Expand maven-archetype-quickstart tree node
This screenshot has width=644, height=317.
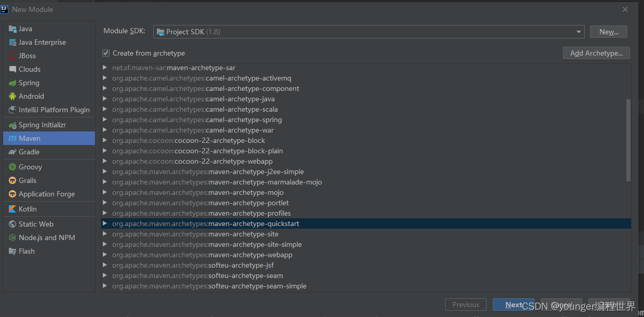105,223
